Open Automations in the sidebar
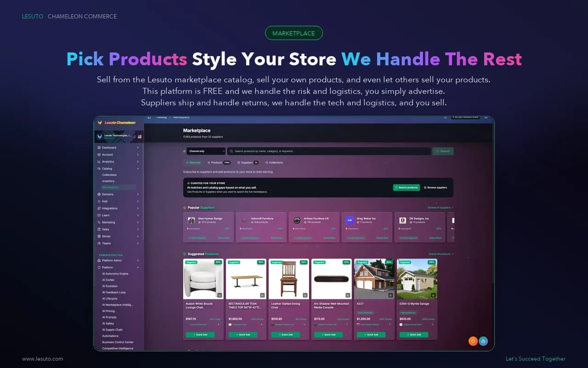The image size is (588, 368). (110, 336)
